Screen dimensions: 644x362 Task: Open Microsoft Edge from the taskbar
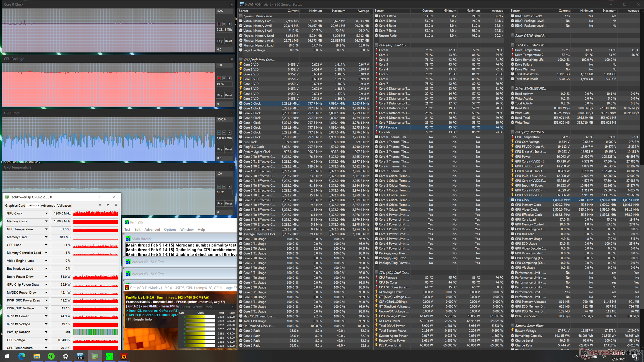click(x=22, y=356)
